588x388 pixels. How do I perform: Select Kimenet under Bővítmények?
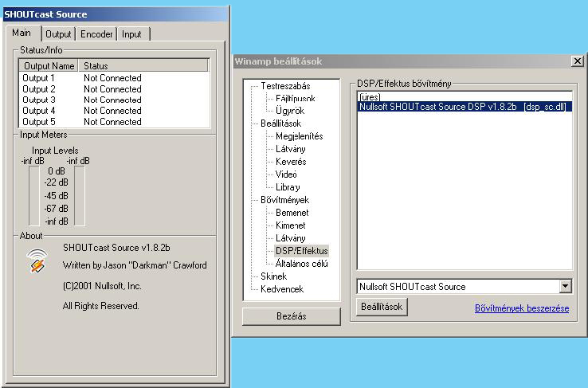coord(290,225)
